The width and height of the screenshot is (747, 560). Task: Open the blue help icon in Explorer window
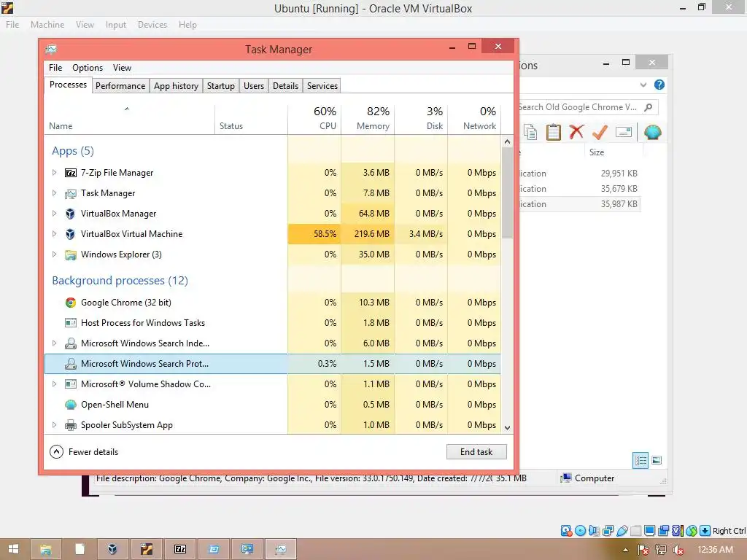tap(659, 85)
